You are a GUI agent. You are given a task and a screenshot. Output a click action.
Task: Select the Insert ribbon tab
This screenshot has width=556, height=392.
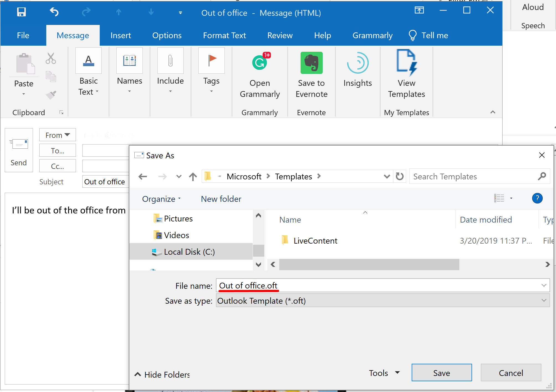[x=121, y=35]
